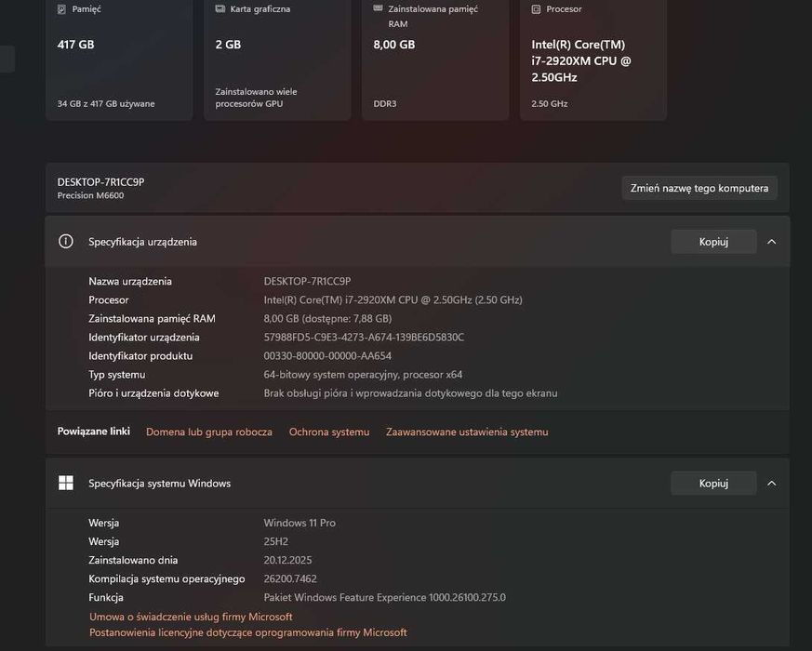812x651 pixels.
Task: Click the info icon beside Specyfikacja urządzenia
Action: [66, 242]
